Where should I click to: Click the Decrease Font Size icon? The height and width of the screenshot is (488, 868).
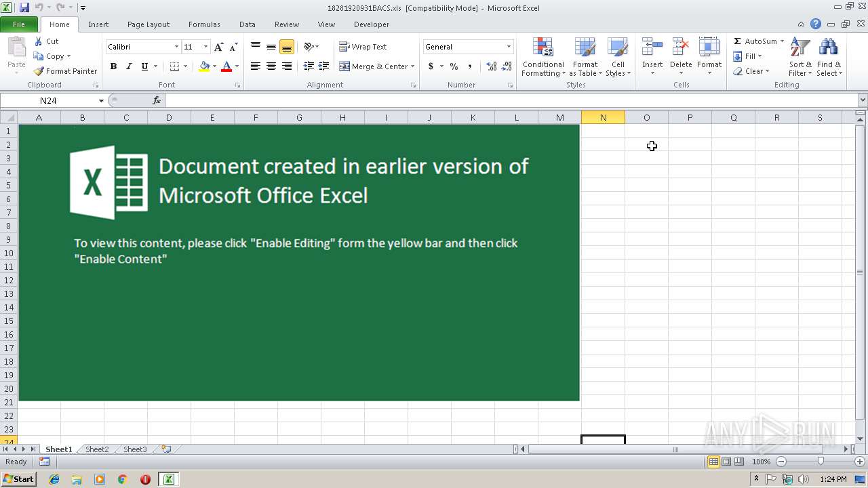(x=233, y=47)
